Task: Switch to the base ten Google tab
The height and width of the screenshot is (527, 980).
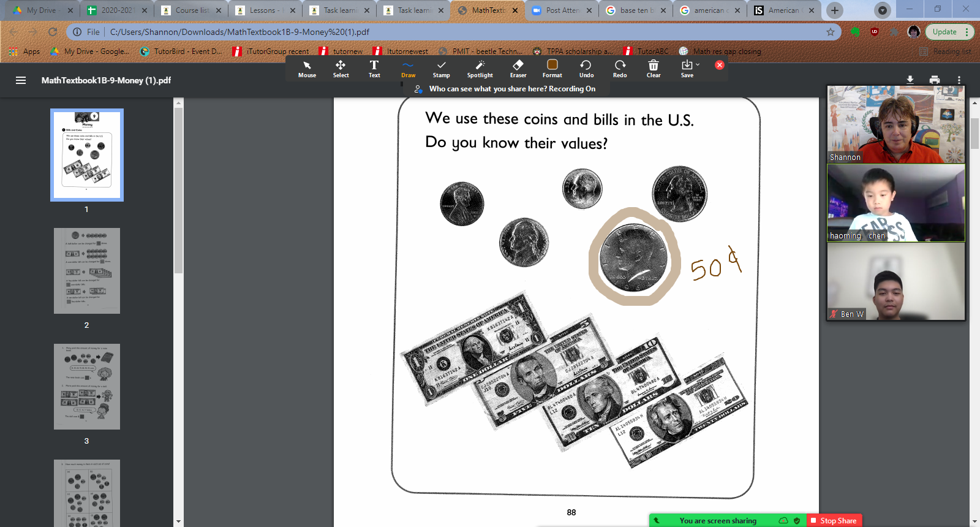Action: pyautogui.click(x=636, y=10)
